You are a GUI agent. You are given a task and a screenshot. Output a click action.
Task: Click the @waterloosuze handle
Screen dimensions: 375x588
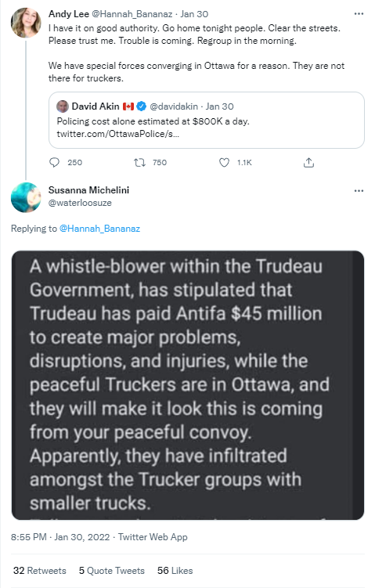click(x=80, y=203)
